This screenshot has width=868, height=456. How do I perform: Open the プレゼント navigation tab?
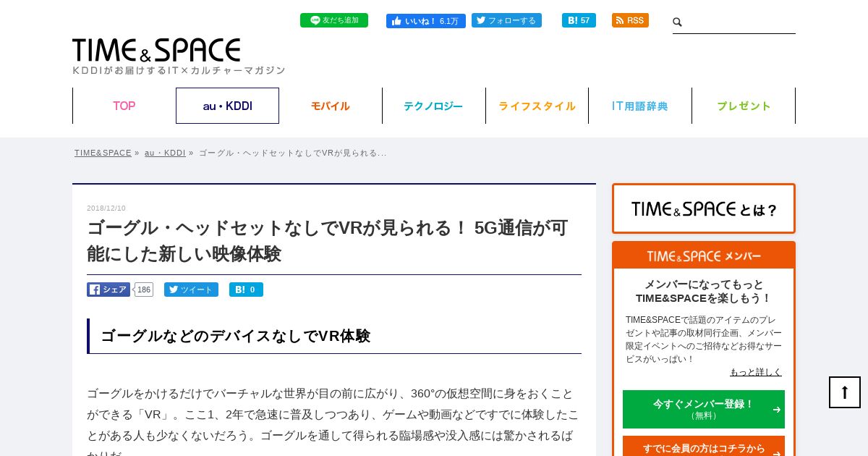click(744, 106)
